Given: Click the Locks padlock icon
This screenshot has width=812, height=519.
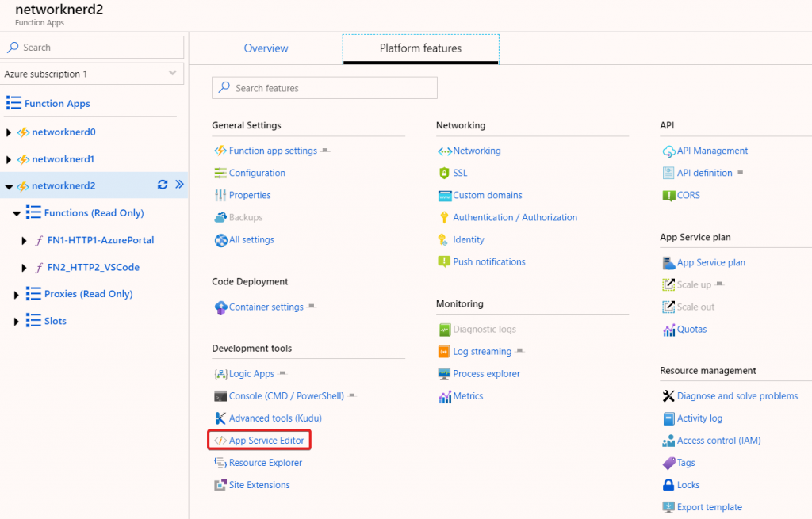Looking at the screenshot, I should pyautogui.click(x=668, y=485).
